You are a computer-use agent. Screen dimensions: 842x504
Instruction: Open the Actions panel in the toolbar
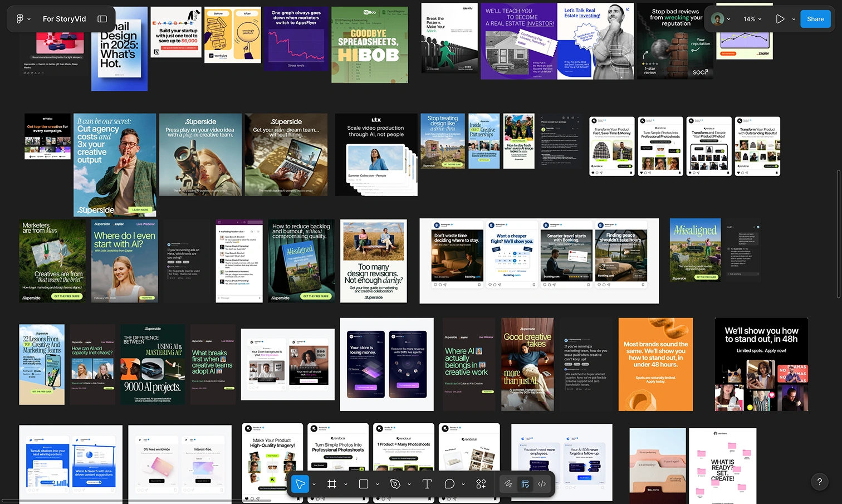tap(481, 483)
